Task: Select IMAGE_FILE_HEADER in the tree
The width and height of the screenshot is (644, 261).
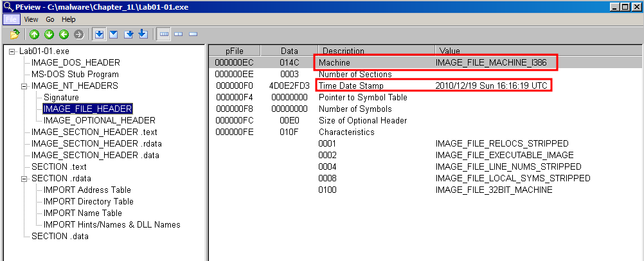Action: 87,109
